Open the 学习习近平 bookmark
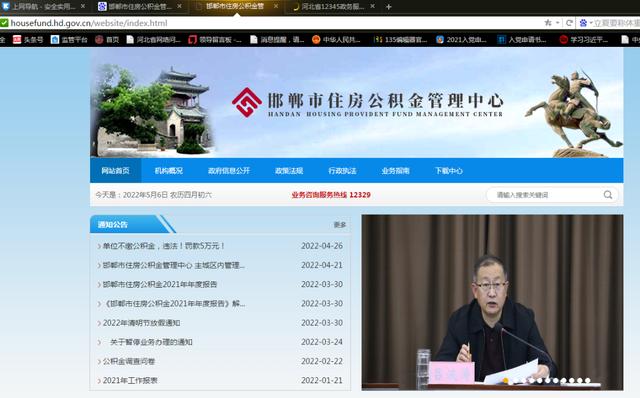 [584, 40]
